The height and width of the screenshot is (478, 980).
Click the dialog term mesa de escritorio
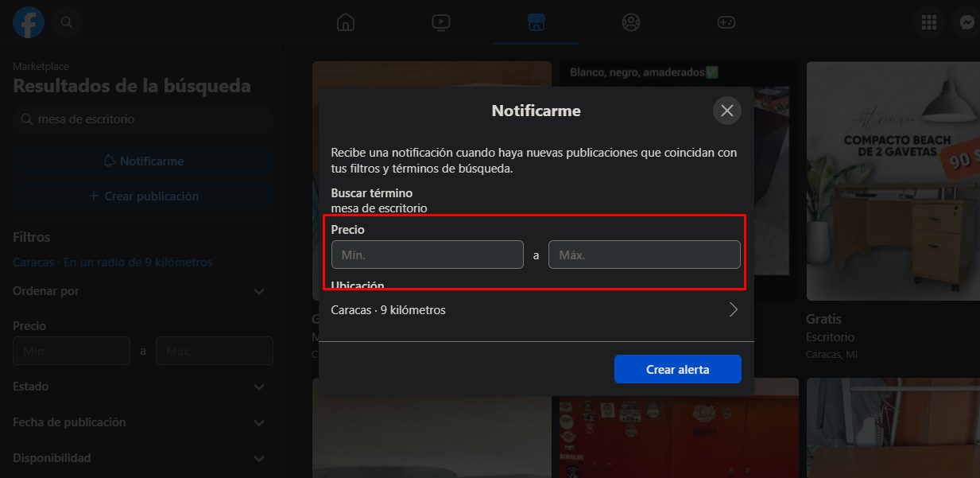379,208
